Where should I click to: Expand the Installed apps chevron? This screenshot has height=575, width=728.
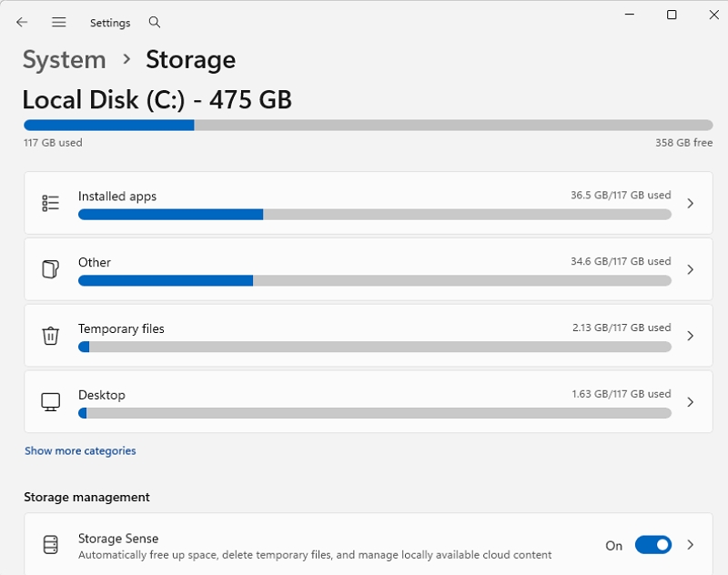click(x=691, y=203)
